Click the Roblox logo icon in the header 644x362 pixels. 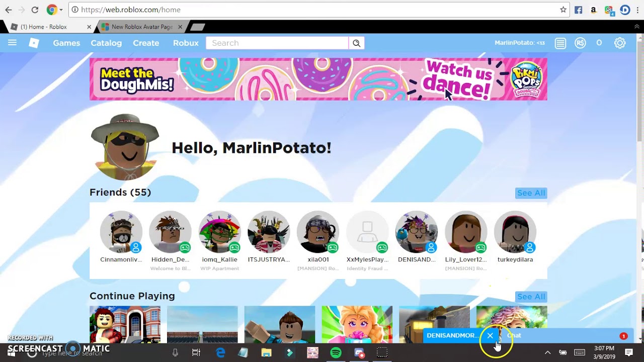(x=34, y=43)
